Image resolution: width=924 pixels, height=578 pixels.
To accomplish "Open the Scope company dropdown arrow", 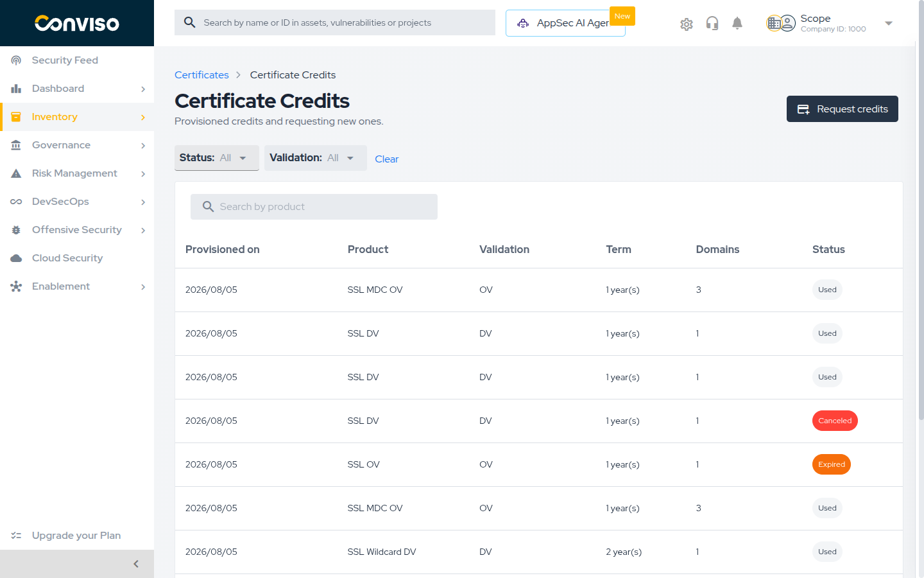I will [889, 23].
